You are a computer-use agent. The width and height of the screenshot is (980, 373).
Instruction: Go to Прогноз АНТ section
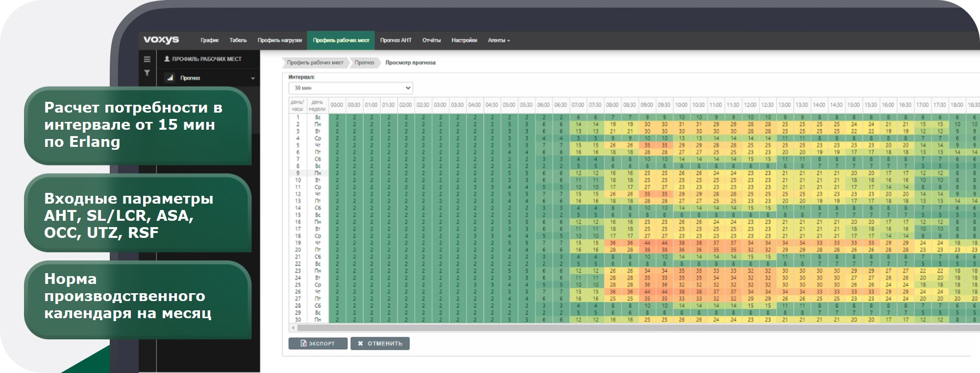(396, 40)
